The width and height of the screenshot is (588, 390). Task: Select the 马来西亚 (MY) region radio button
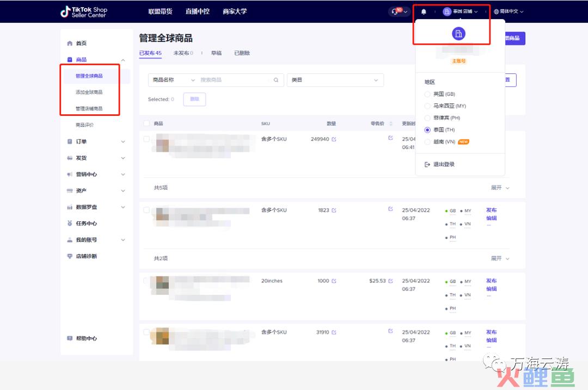427,106
